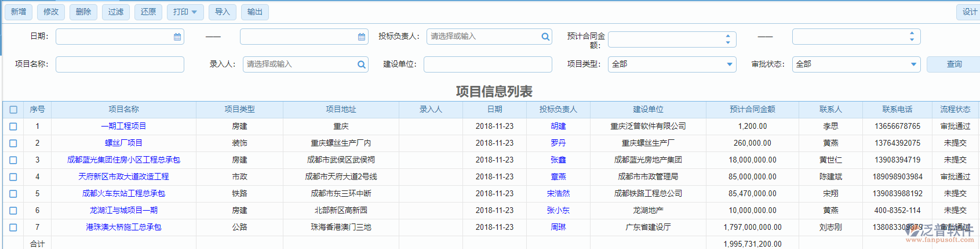Decrease the maximum 预计合同金额 spinner arrow
Screen dimensions: 980x249
tap(912, 39)
